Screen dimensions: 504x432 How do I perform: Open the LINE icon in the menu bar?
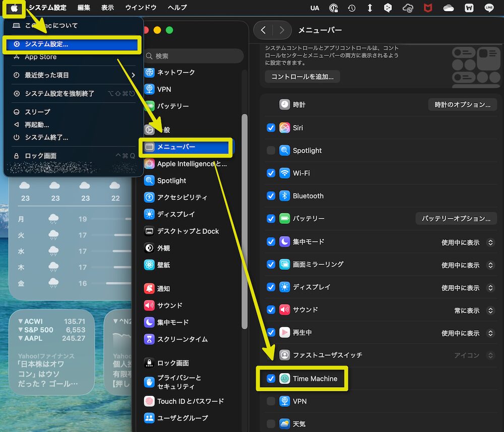click(488, 8)
